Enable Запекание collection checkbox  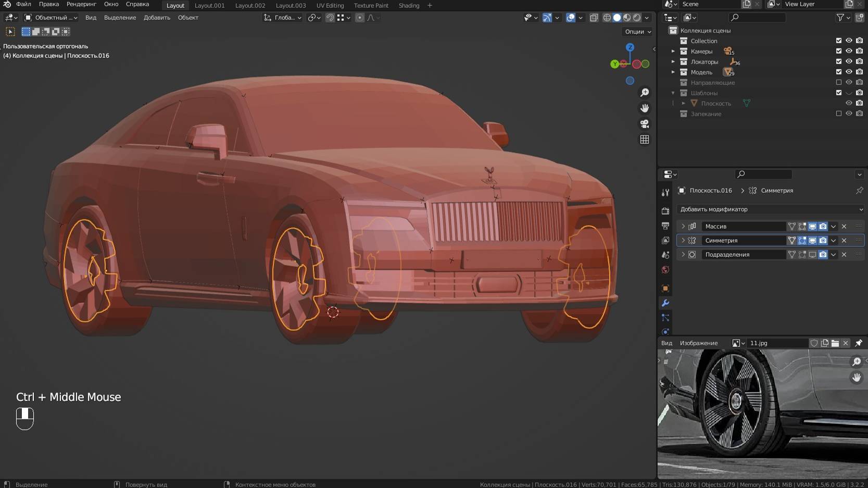[838, 114]
